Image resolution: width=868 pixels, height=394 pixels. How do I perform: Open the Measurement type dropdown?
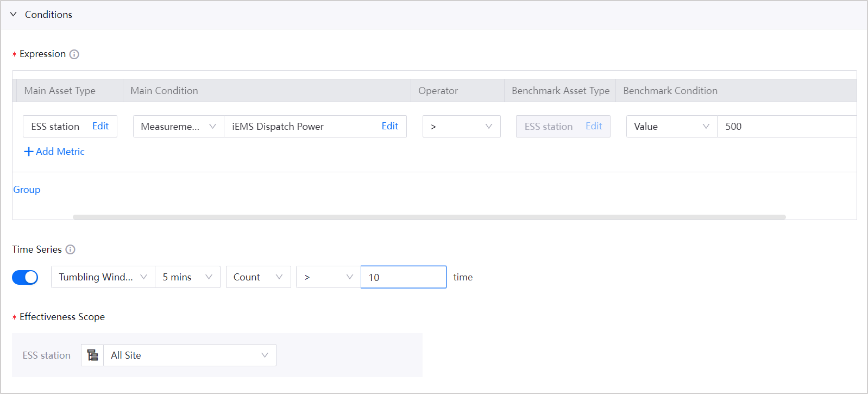tap(178, 127)
